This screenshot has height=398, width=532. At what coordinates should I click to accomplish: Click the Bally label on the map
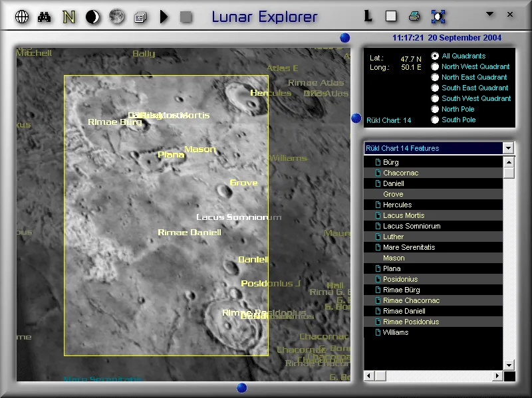pos(144,54)
